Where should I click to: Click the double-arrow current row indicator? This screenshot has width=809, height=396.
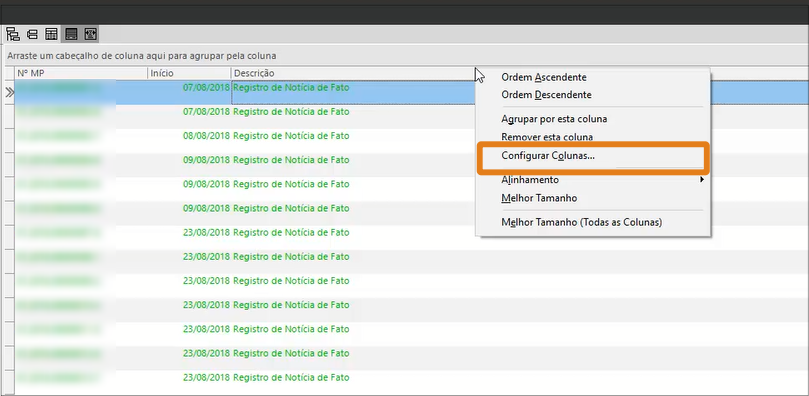point(9,93)
